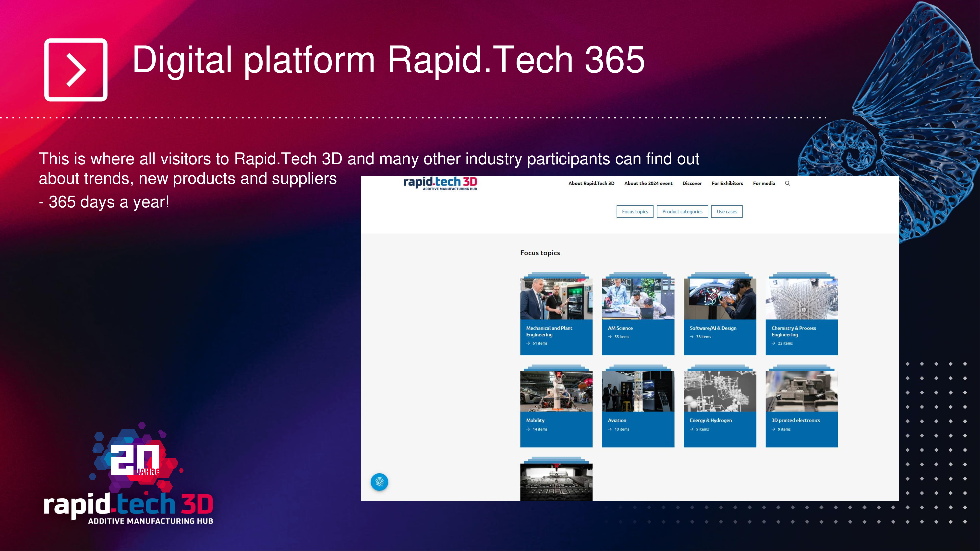Open the Discover menu
980x551 pixels.
[692, 183]
